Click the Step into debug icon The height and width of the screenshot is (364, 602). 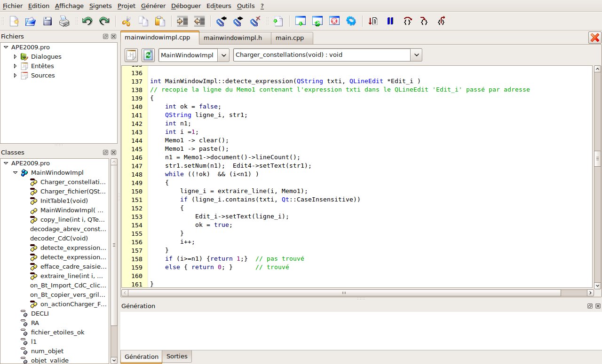[x=424, y=21]
